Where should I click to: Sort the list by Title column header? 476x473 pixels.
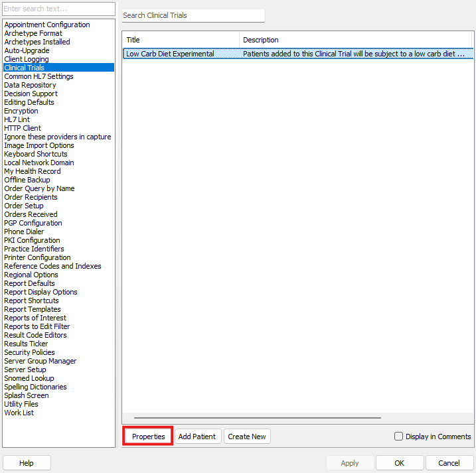tap(181, 40)
